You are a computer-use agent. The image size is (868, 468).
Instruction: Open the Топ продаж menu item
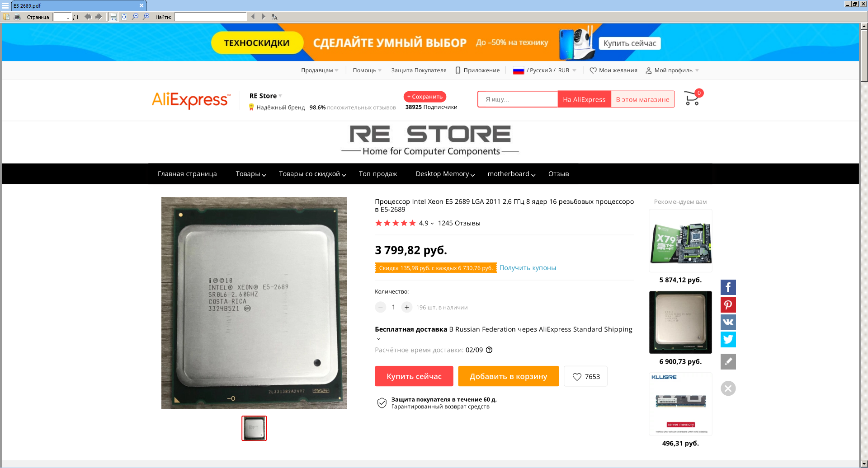(378, 174)
